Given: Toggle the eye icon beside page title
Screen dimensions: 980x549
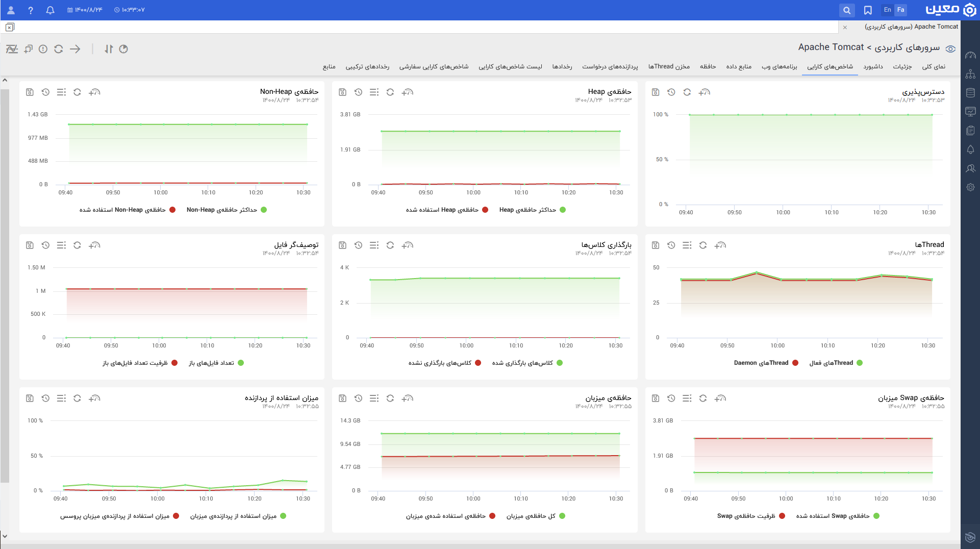Looking at the screenshot, I should pos(950,49).
